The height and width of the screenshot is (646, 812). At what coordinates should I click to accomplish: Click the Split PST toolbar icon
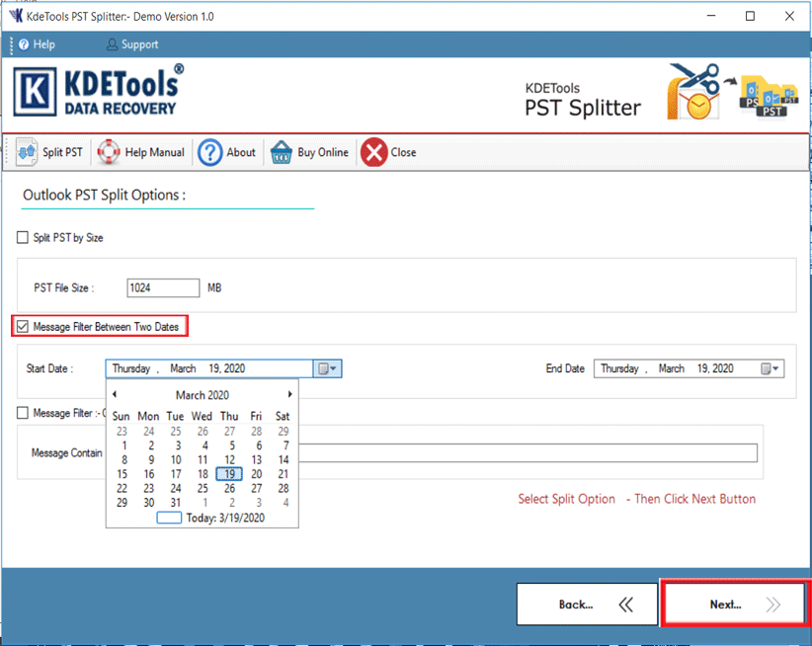(27, 152)
